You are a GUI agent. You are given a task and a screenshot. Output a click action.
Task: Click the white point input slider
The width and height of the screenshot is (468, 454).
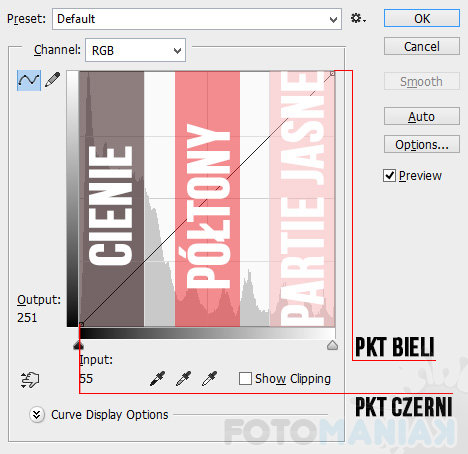(x=332, y=345)
